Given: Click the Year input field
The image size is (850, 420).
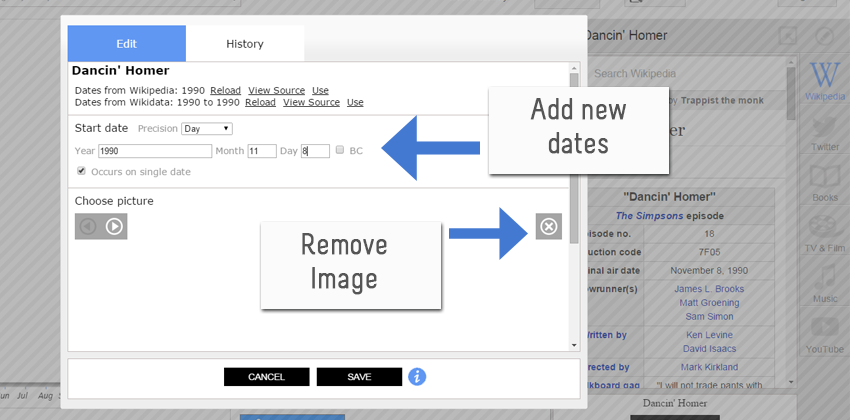Looking at the screenshot, I should point(155,151).
